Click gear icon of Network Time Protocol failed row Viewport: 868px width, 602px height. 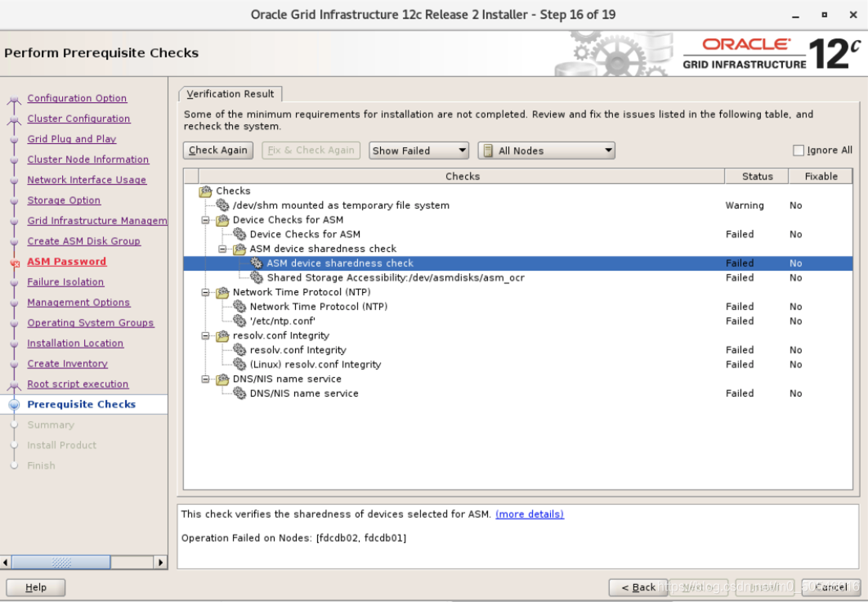click(239, 306)
